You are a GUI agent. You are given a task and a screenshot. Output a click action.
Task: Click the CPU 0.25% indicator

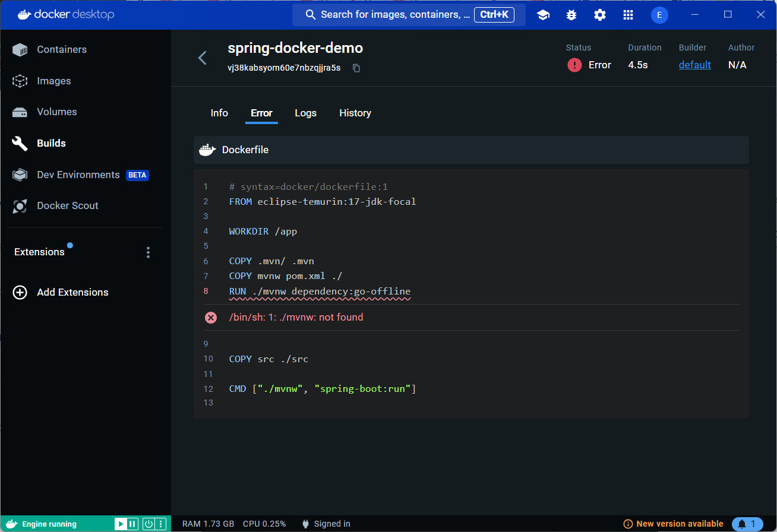(264, 524)
